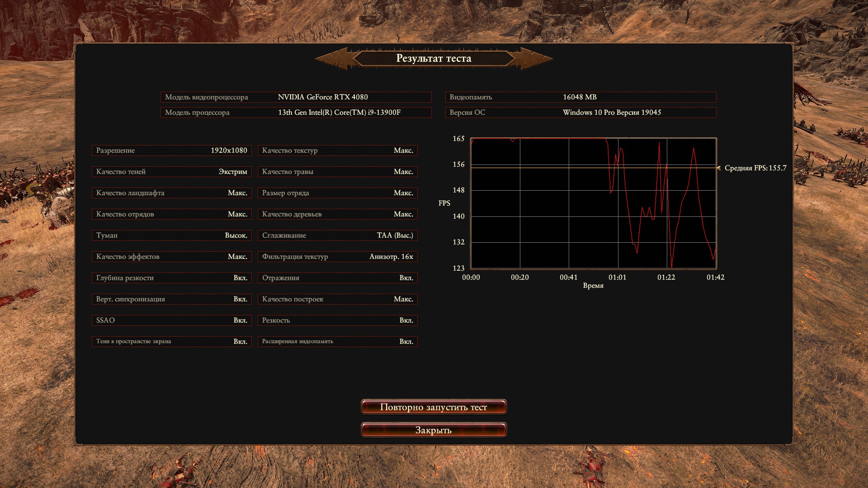Click the Туман Высок. setting row

tap(171, 235)
